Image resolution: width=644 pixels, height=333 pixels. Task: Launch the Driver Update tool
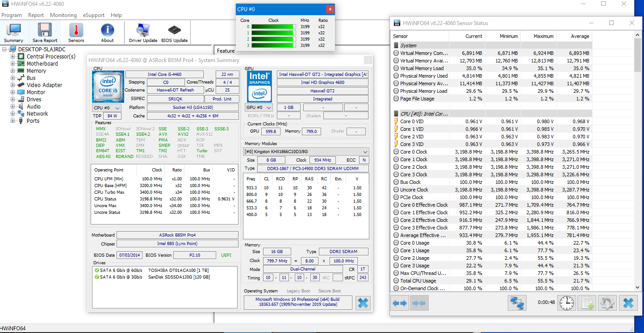(143, 33)
